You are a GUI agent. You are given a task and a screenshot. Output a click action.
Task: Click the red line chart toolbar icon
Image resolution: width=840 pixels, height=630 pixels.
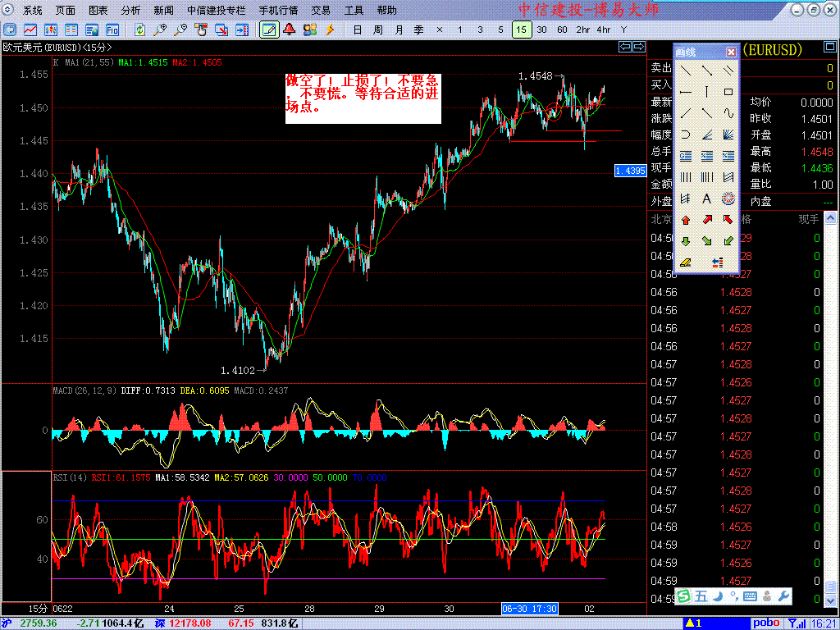pos(30,30)
